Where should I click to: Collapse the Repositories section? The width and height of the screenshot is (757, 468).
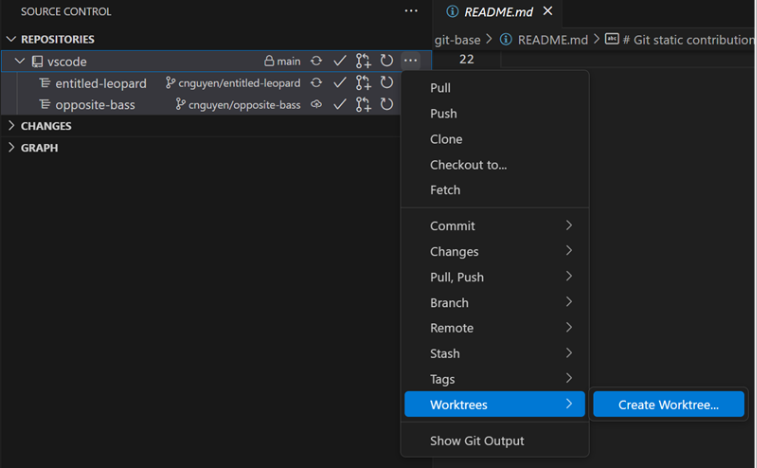point(12,39)
